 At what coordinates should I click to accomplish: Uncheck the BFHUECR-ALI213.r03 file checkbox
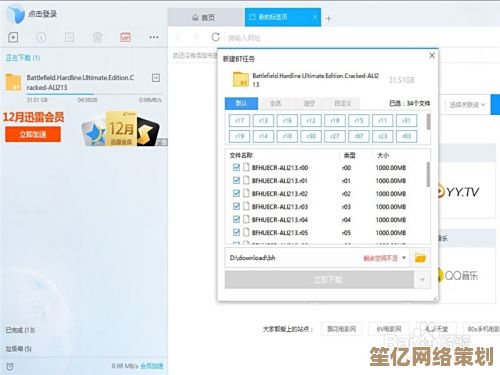[x=236, y=206]
